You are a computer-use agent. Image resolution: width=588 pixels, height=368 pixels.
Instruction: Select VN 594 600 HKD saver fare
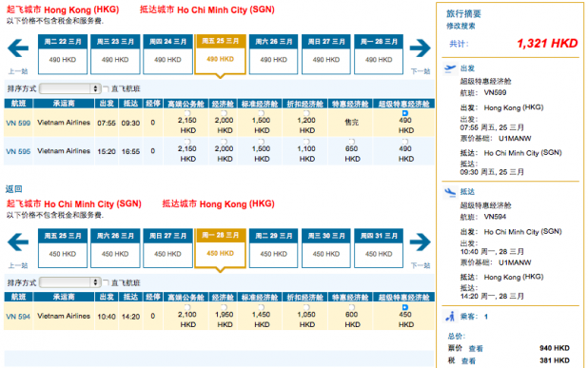pyautogui.click(x=352, y=307)
